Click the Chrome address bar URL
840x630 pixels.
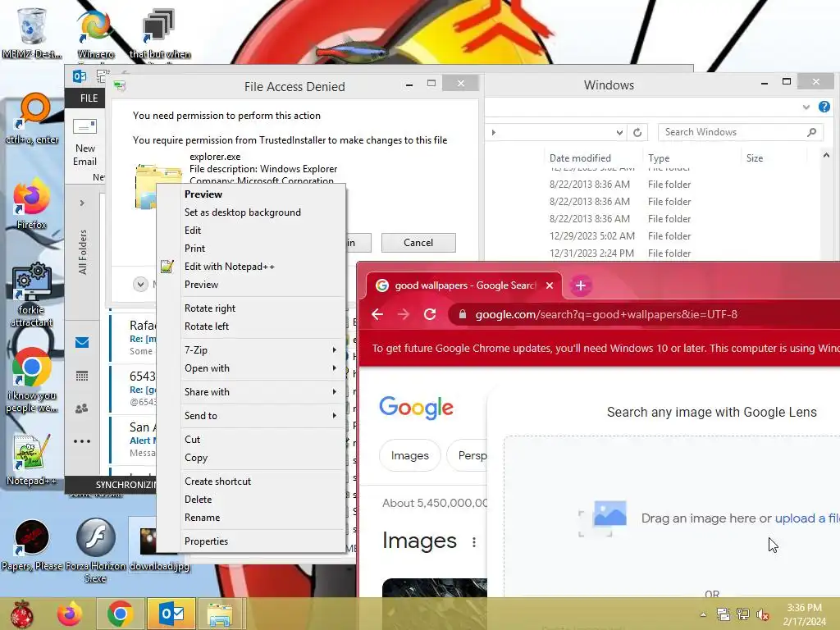(x=606, y=314)
